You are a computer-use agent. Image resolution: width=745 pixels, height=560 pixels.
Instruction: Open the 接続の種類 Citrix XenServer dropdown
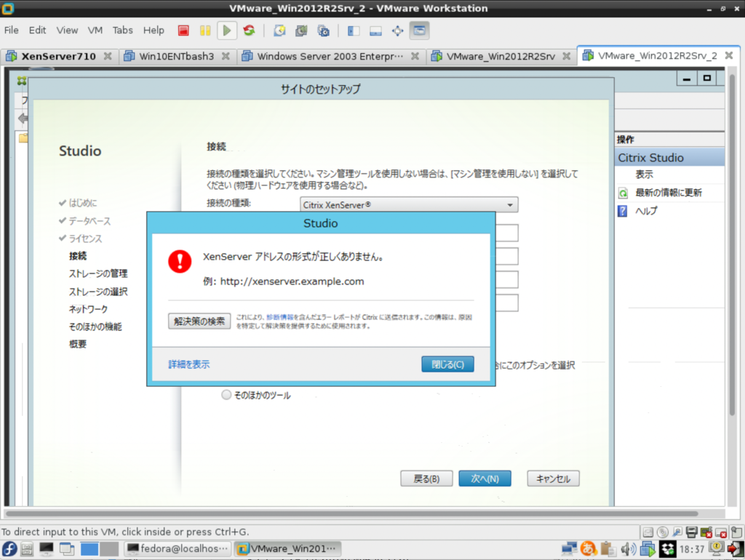(409, 204)
